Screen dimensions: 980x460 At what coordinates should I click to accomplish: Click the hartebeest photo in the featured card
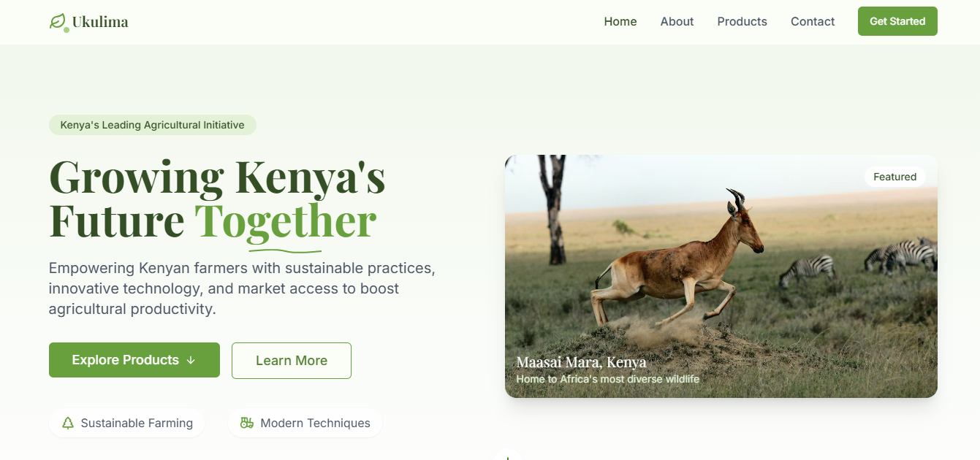[721, 276]
